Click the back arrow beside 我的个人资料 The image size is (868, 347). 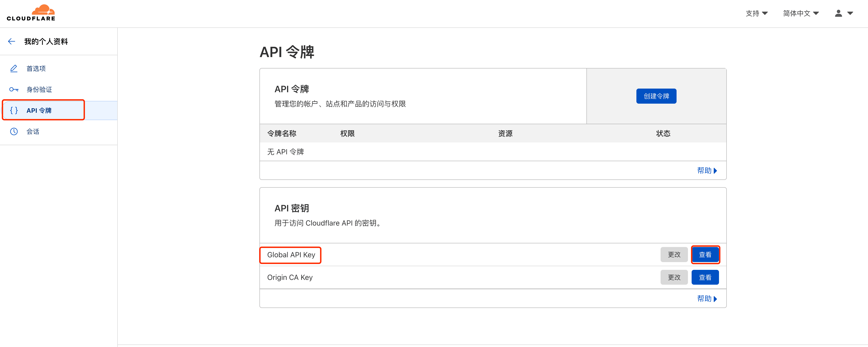coord(12,42)
